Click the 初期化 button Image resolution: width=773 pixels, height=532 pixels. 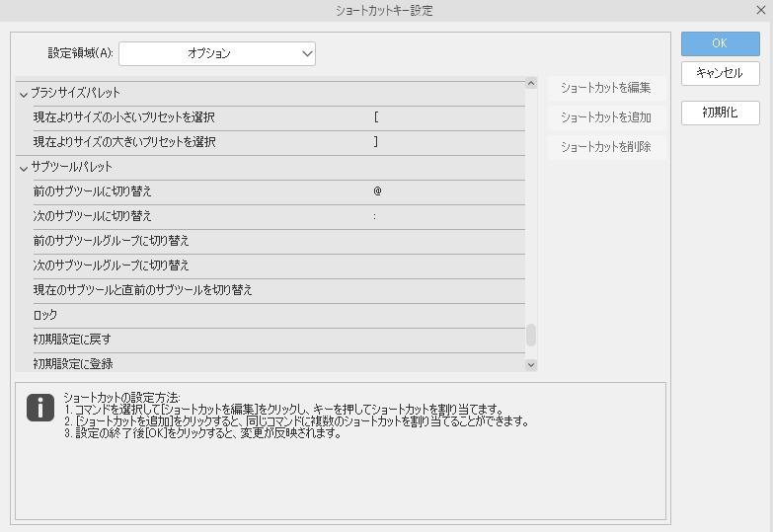721,113
